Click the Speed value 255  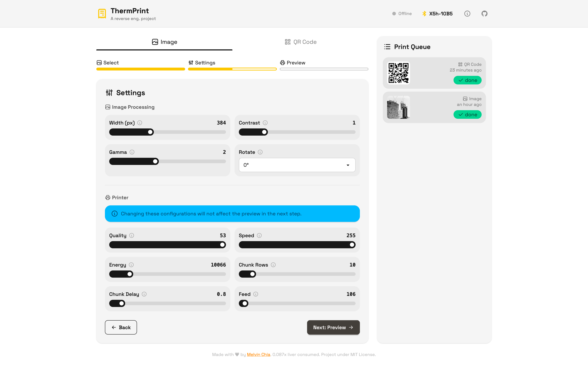point(351,236)
